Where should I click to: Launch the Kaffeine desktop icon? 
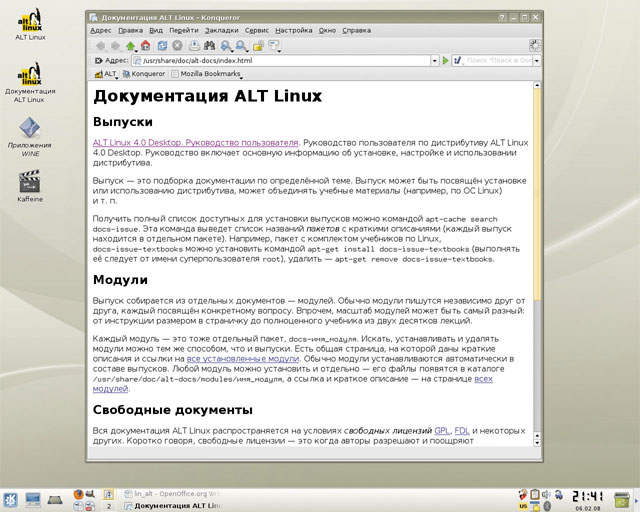(30, 186)
